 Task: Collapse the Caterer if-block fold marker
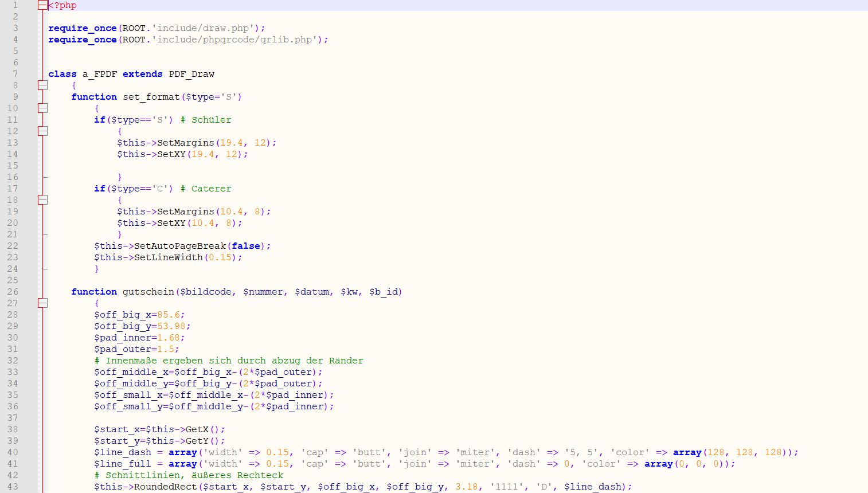pyautogui.click(x=42, y=200)
